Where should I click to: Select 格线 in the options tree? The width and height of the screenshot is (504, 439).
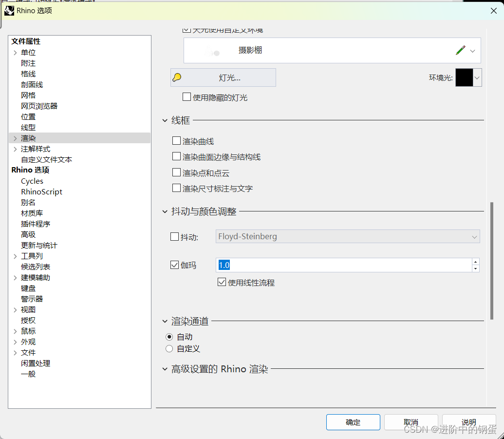[x=28, y=74]
